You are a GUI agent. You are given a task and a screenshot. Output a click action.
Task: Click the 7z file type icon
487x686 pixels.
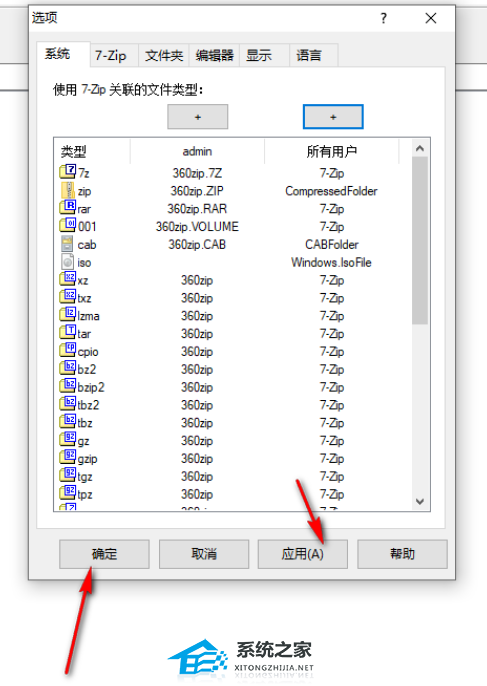[68, 172]
